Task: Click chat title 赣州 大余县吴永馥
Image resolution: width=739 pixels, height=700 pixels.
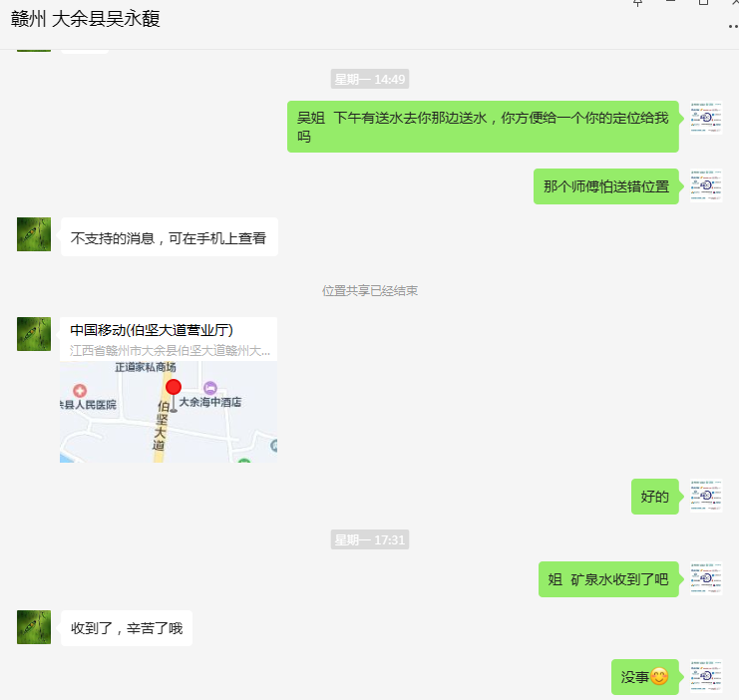Action: tap(86, 19)
